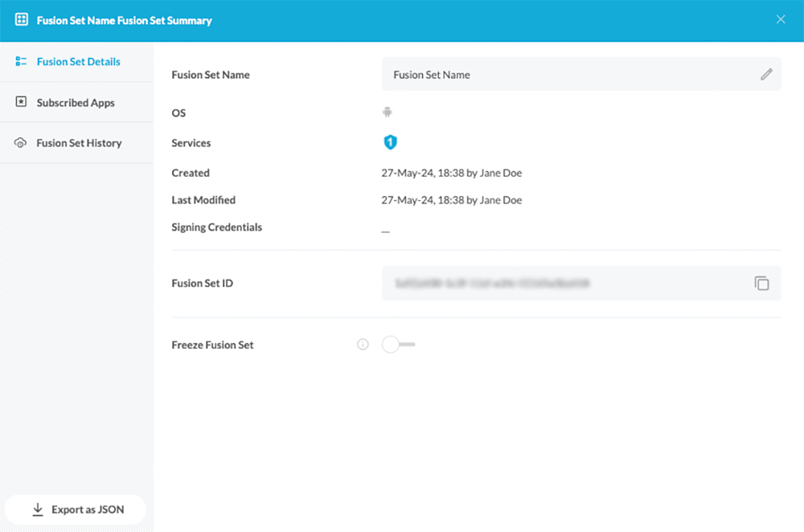Click the download arrow icon in Export
Screen dimensions: 804x532
37,509
